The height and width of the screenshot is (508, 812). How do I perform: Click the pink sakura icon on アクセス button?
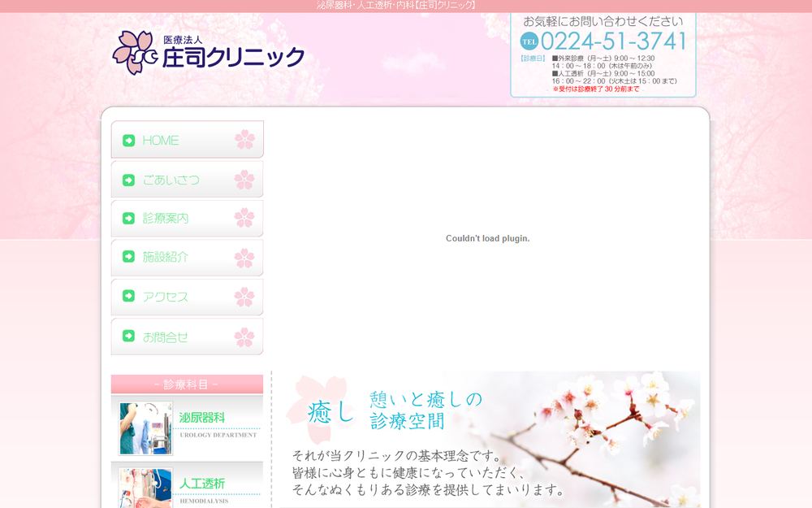point(244,297)
